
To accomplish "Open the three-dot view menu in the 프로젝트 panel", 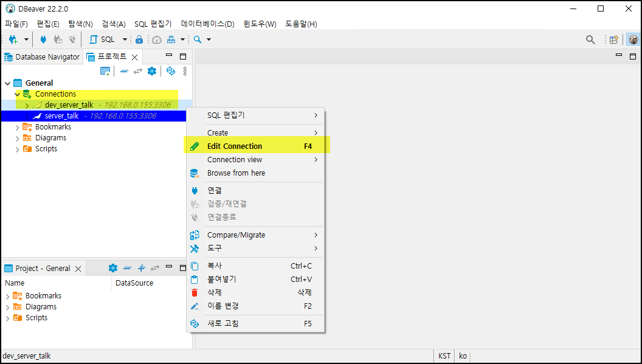I will point(185,71).
